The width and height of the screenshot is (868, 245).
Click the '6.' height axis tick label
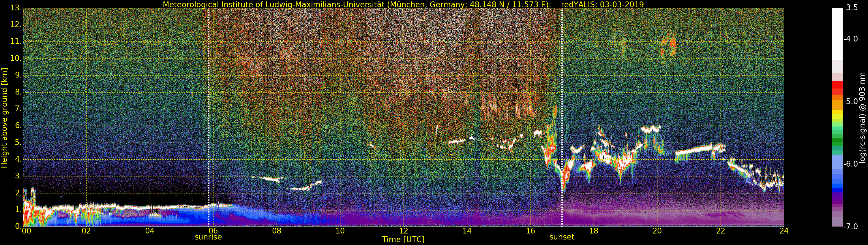[x=18, y=126]
